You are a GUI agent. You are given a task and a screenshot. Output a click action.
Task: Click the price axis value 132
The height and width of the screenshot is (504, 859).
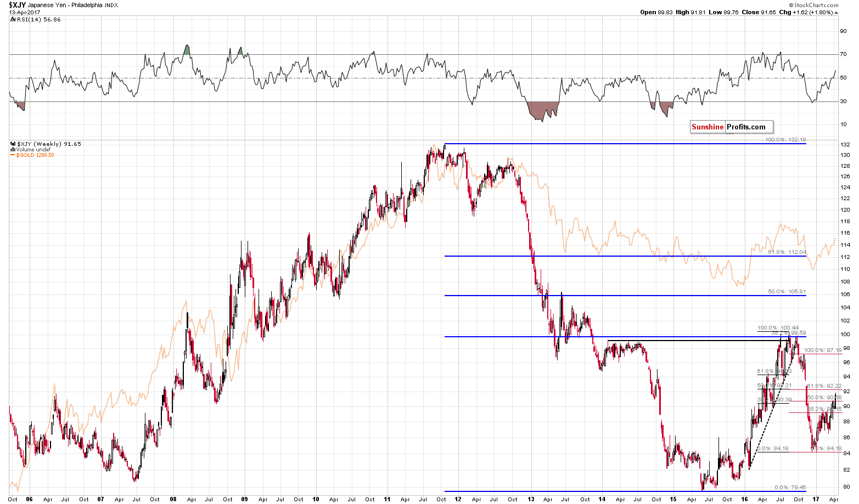point(845,144)
